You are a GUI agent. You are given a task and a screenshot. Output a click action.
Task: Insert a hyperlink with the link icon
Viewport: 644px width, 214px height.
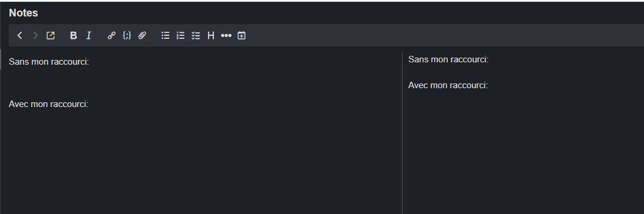(111, 36)
